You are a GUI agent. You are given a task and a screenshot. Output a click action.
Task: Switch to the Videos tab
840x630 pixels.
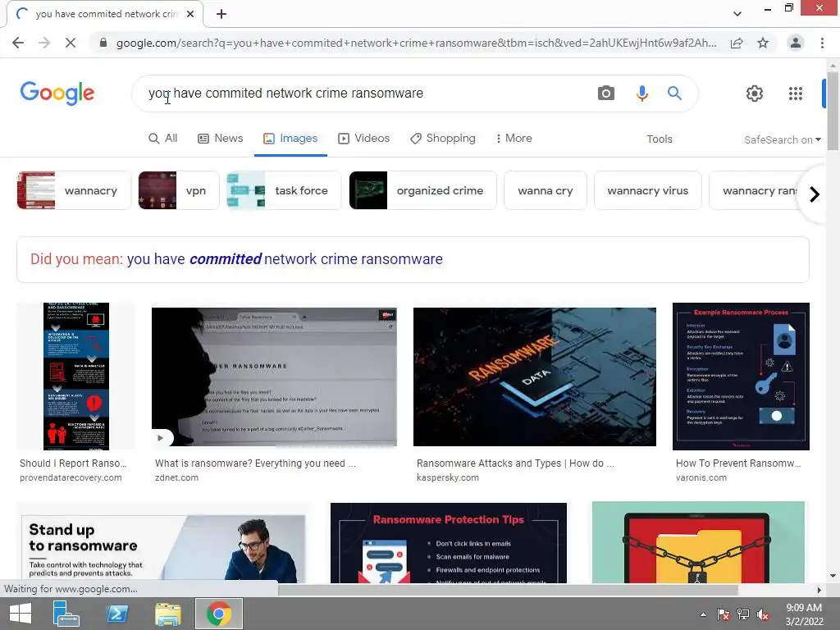363,138
